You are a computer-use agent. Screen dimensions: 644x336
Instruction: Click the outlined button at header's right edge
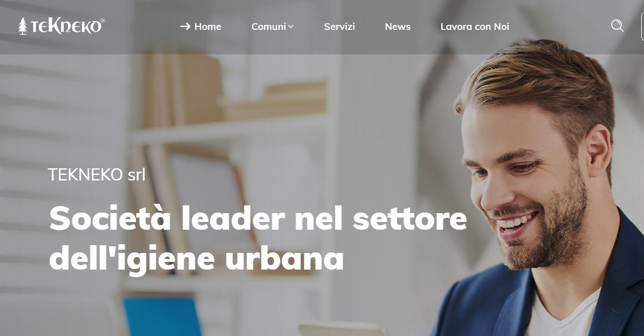[x=642, y=26]
